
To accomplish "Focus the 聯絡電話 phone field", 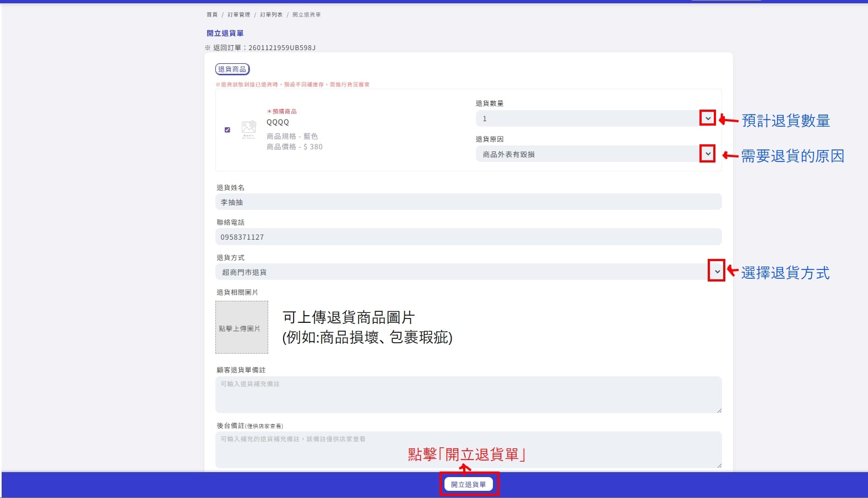I will [x=469, y=237].
